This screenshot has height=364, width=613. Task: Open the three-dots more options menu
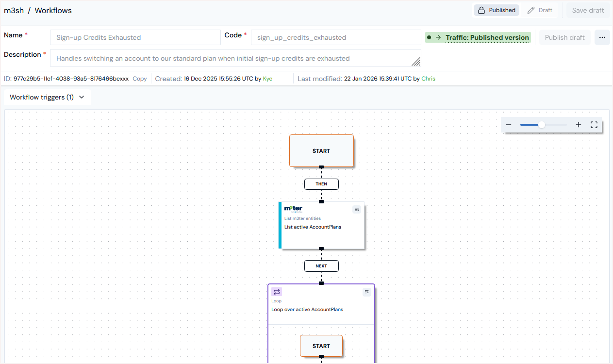click(602, 37)
